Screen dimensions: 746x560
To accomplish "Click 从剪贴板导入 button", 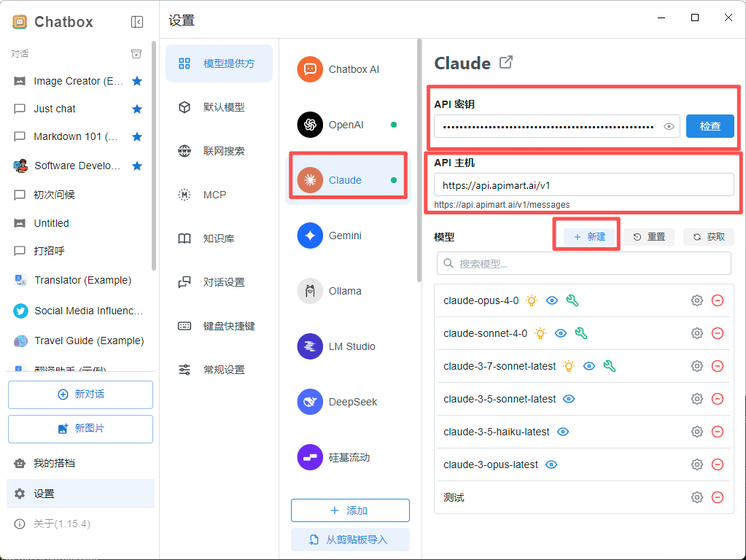I will pos(350,540).
